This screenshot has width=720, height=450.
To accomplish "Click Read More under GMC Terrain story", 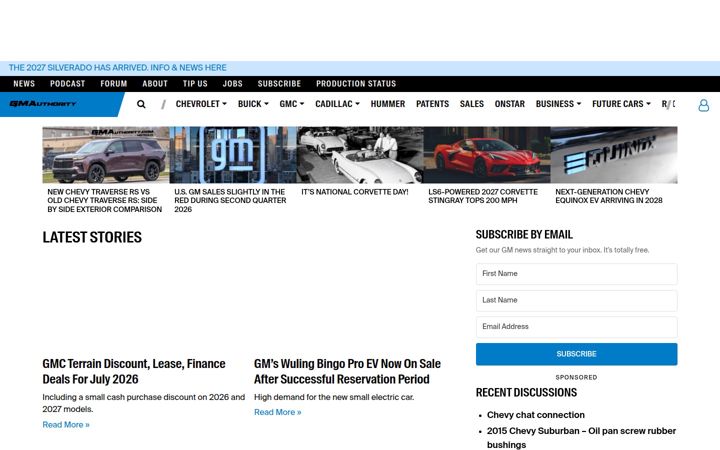I will 66,425.
